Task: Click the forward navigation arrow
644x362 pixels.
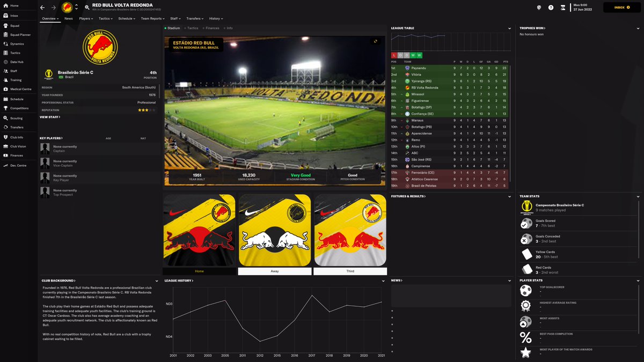Action: coord(53,8)
